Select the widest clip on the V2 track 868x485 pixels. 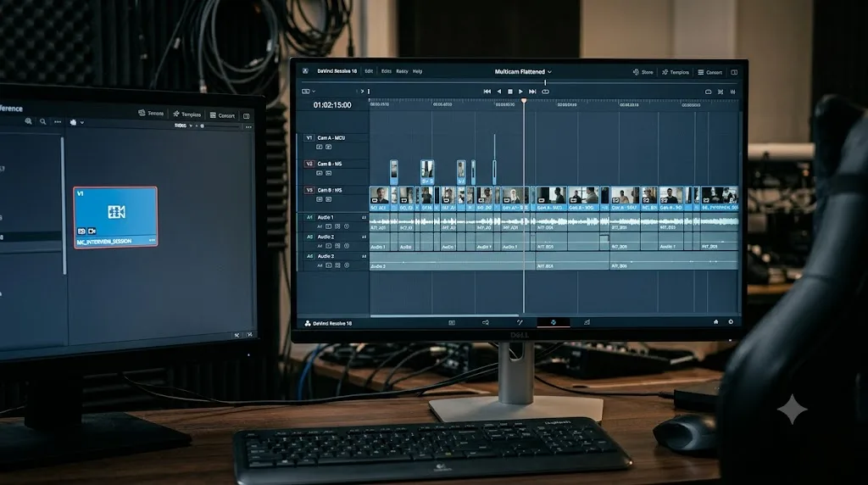tap(427, 171)
